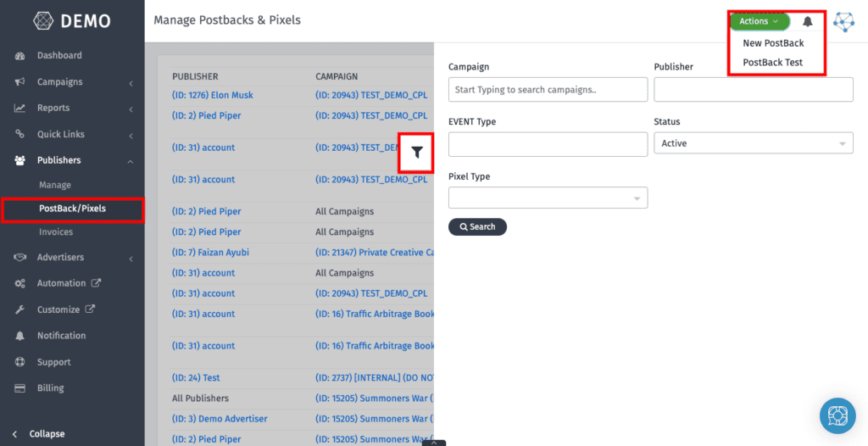Expand the Status dropdown showing Active
The height and width of the screenshot is (446, 868).
pos(753,144)
